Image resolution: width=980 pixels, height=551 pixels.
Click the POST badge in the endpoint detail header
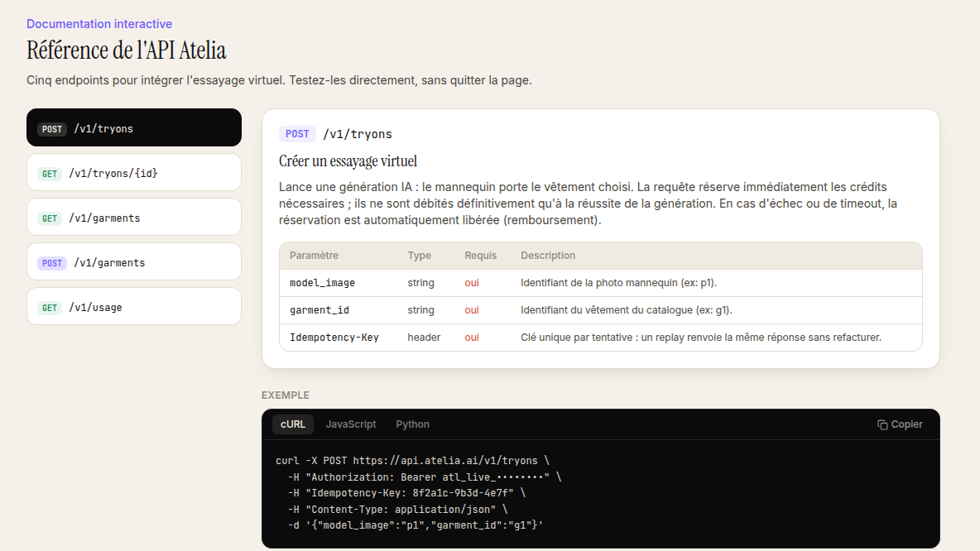[x=297, y=134]
